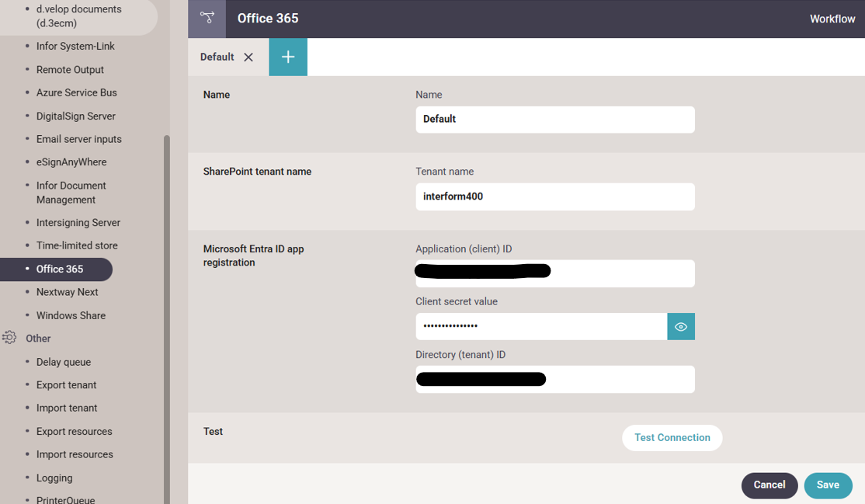Click the Other section gear icon
The image size is (865, 504).
click(9, 338)
